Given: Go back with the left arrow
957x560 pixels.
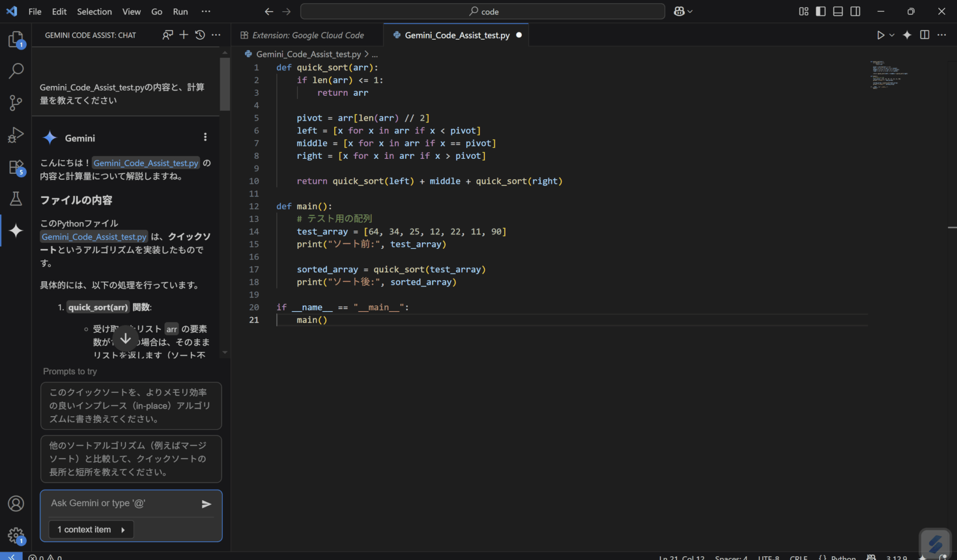Looking at the screenshot, I should pyautogui.click(x=269, y=11).
